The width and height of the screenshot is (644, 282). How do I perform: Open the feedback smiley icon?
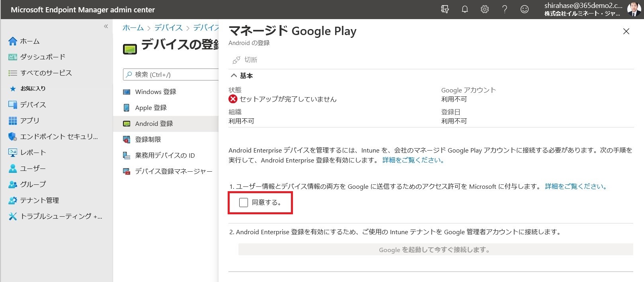(525, 9)
